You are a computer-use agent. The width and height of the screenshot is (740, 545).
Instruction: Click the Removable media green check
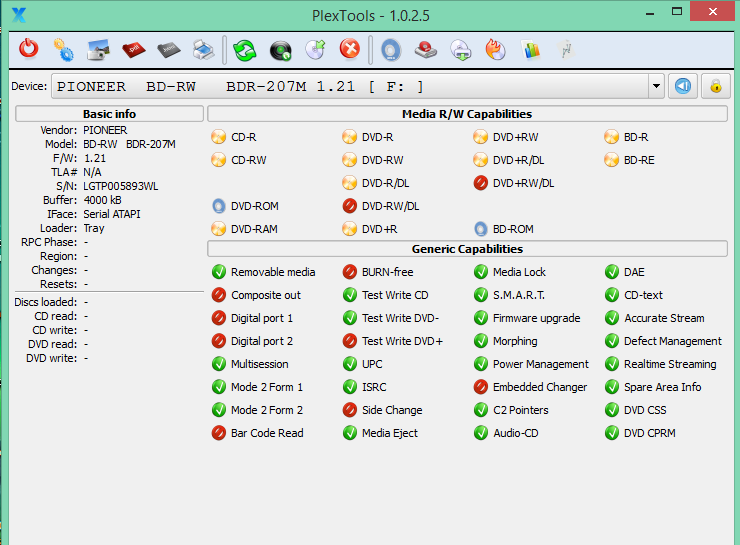click(x=219, y=272)
